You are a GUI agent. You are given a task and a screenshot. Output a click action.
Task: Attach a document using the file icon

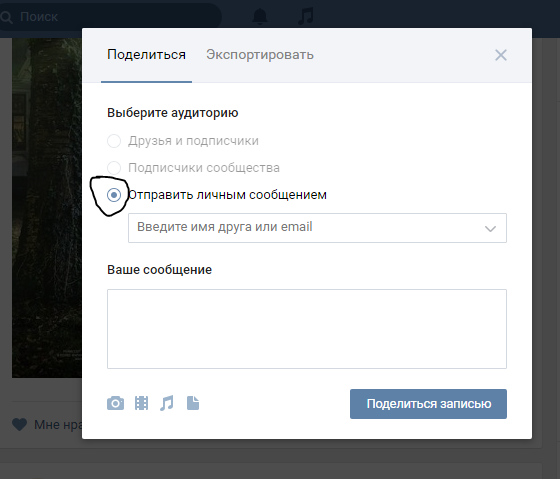[x=193, y=403]
